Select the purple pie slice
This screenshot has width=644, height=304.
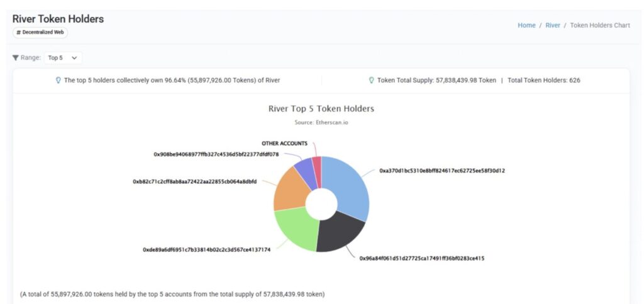[x=304, y=170]
